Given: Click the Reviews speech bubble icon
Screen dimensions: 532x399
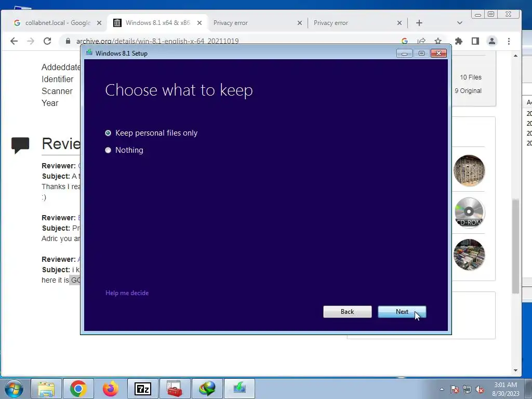Looking at the screenshot, I should pyautogui.click(x=20, y=145).
